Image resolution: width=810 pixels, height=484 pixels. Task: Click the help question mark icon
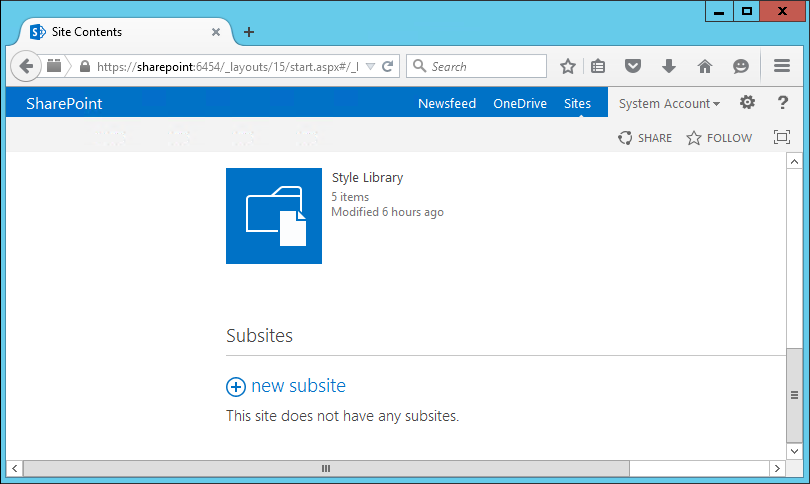[x=783, y=102]
